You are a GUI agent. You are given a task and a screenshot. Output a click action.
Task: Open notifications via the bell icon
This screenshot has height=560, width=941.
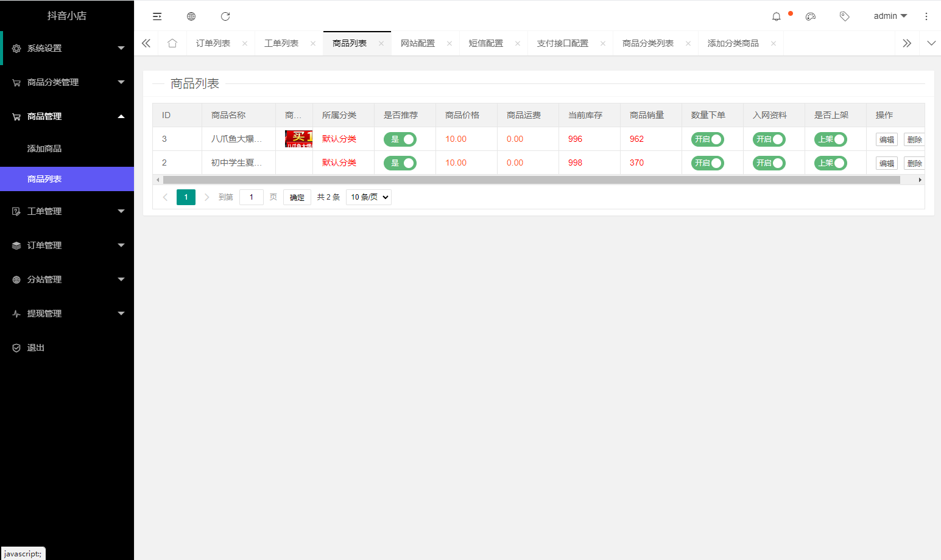776,16
